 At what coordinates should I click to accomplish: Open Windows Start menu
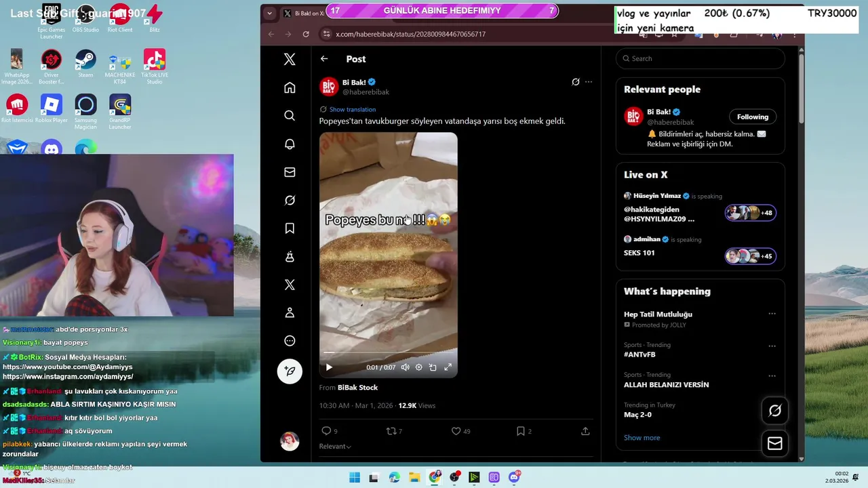coord(354,477)
